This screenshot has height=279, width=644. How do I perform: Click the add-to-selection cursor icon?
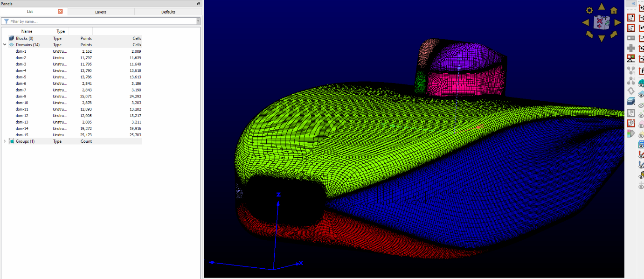[x=630, y=18]
